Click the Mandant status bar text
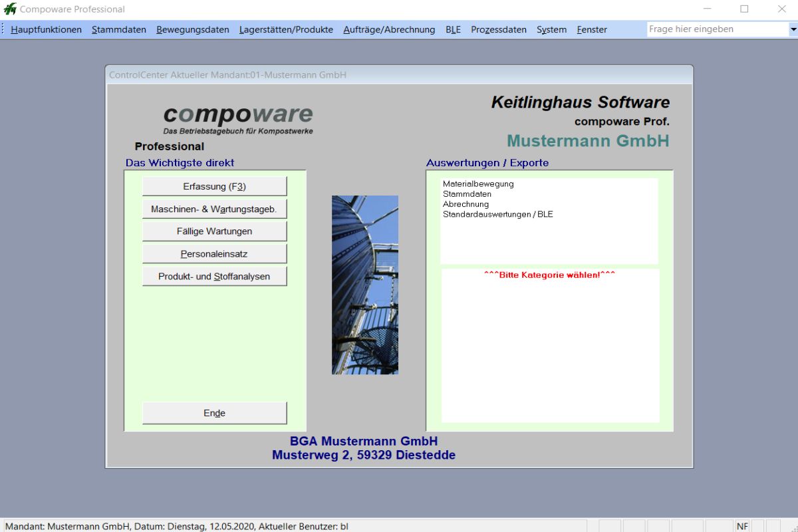Viewport: 798px width, 532px height. tap(177, 526)
